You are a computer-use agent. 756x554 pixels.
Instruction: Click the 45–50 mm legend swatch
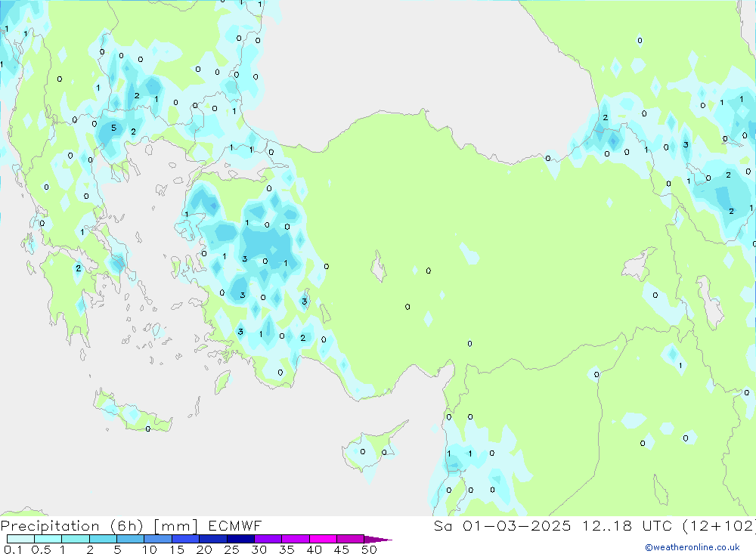coord(351,539)
